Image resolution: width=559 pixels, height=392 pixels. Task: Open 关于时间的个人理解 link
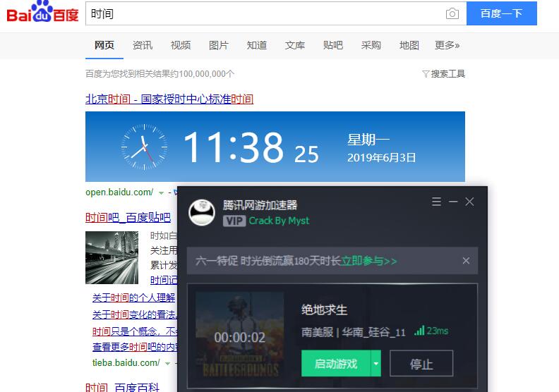coord(133,298)
